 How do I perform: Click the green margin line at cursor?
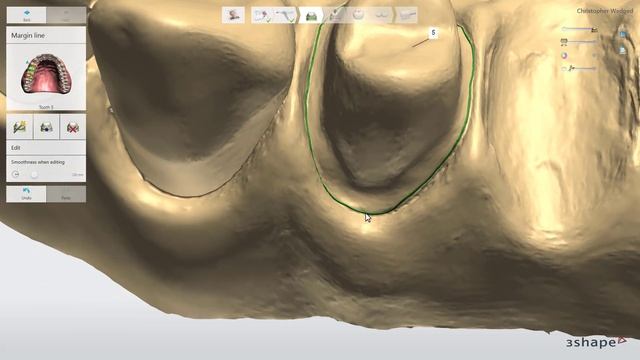pyautogui.click(x=366, y=212)
